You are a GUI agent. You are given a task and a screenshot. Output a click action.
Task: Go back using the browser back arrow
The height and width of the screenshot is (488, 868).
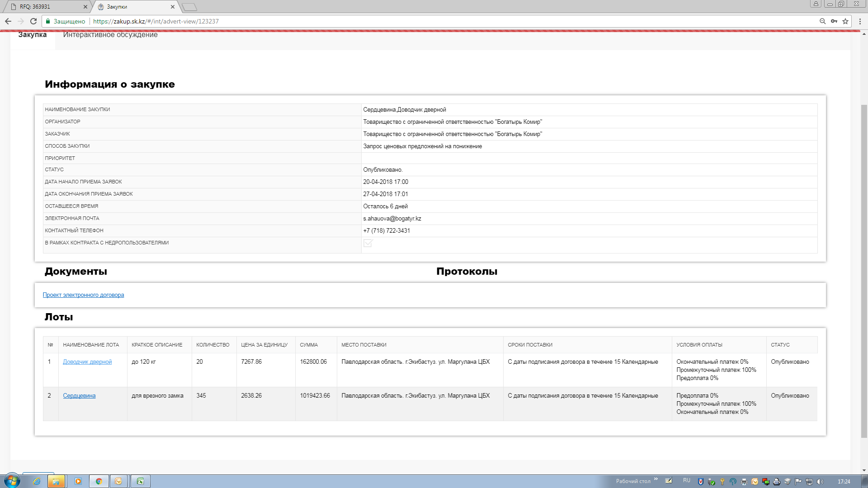(x=8, y=21)
